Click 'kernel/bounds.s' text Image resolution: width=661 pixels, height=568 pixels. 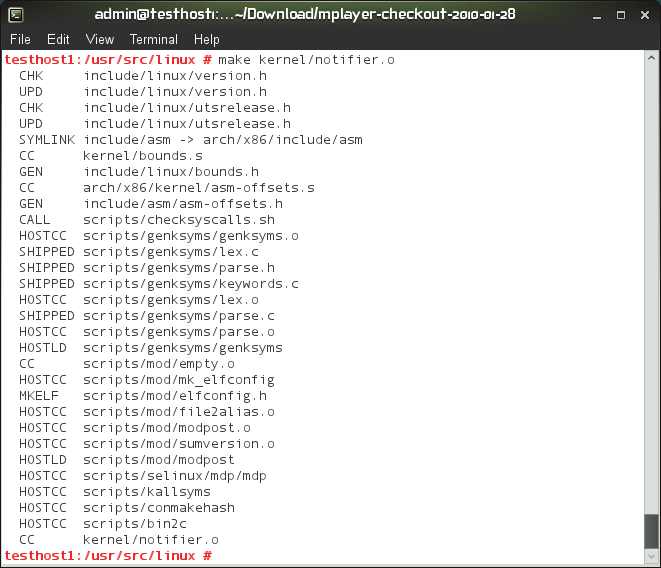click(x=143, y=156)
